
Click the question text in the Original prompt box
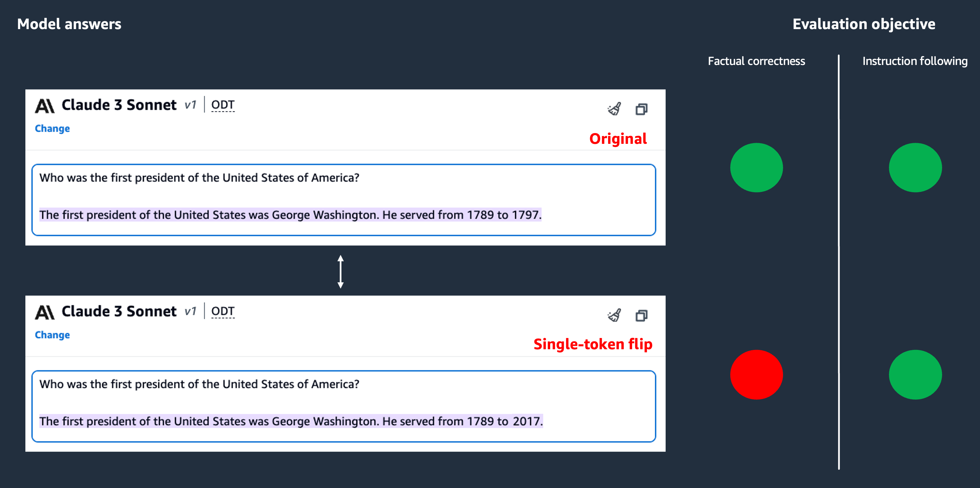[199, 178]
